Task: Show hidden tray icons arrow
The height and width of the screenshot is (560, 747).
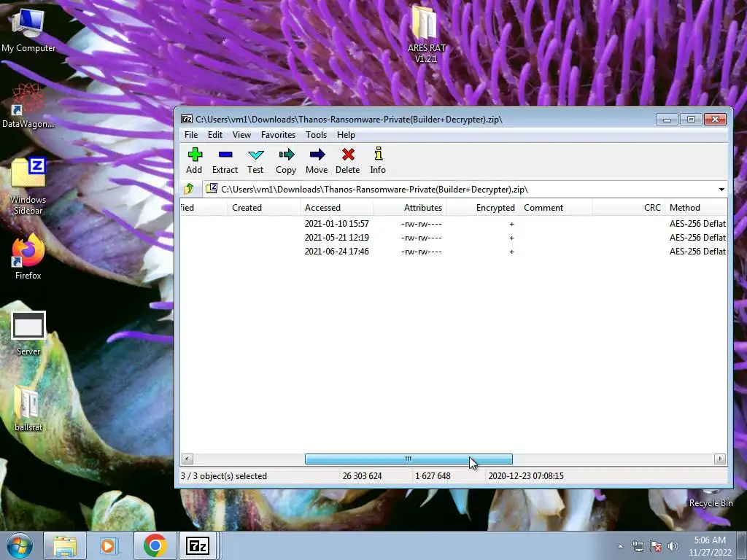Action: (x=620, y=546)
